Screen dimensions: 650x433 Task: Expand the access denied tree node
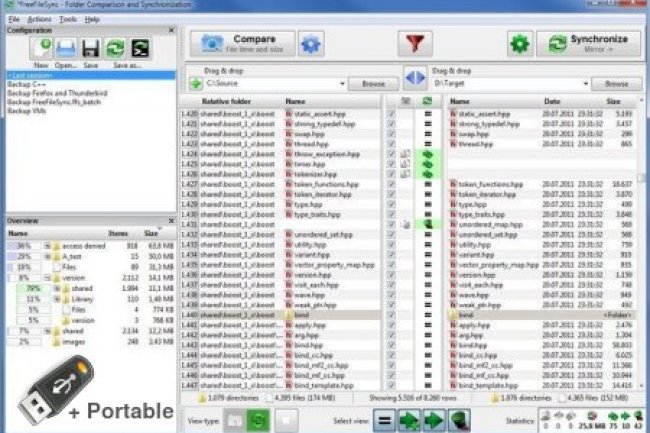coord(47,246)
